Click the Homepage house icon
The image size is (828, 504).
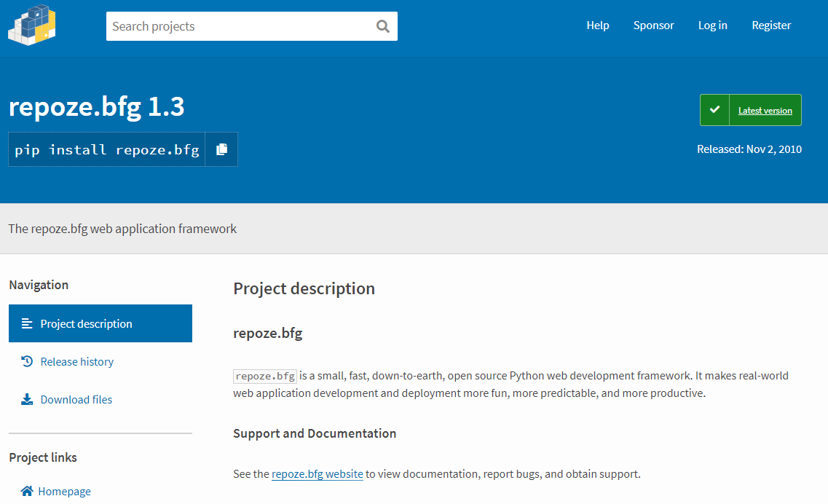(27, 491)
